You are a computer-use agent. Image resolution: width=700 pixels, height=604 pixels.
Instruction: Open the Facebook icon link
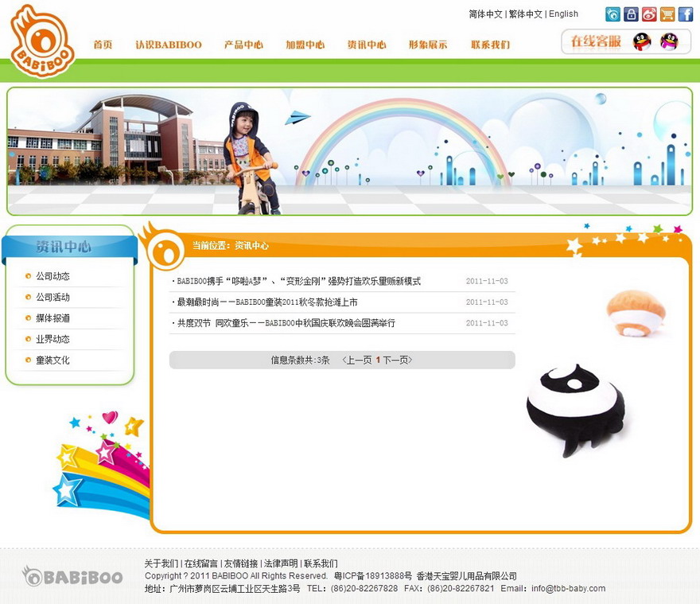(x=686, y=14)
